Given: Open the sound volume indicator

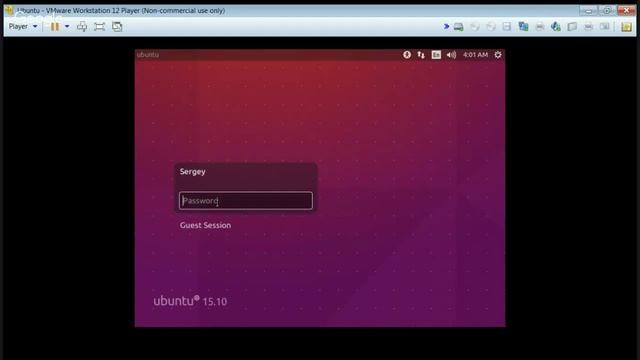Looking at the screenshot, I should coord(451,55).
